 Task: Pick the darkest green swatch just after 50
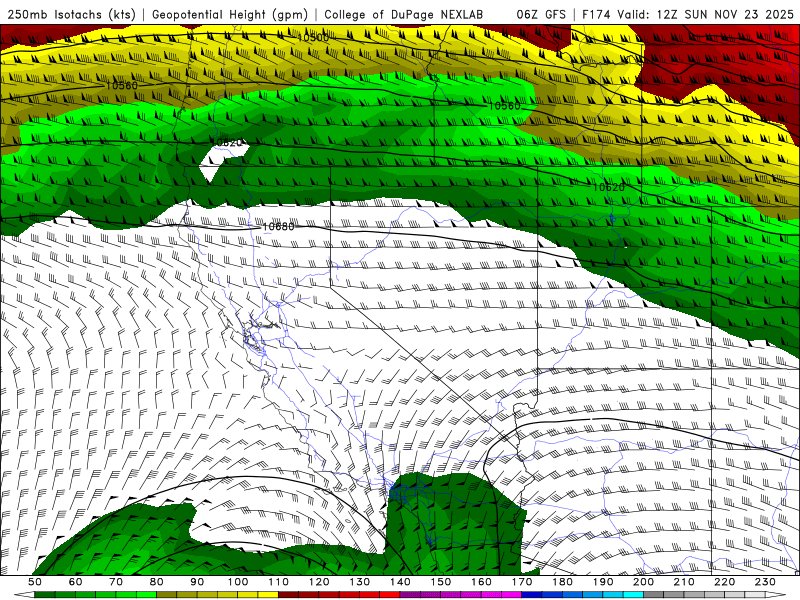point(45,595)
